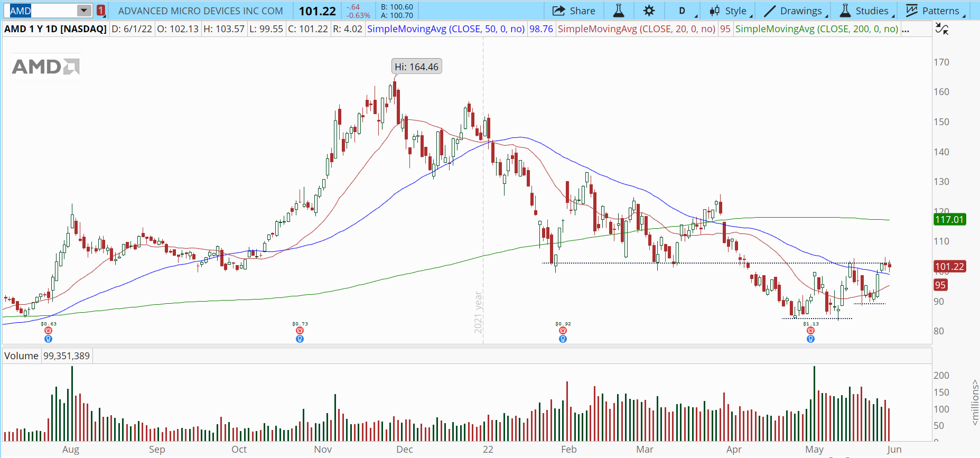Click the 'A: 100.70' ask quote
980x458 pixels.
coord(397,15)
